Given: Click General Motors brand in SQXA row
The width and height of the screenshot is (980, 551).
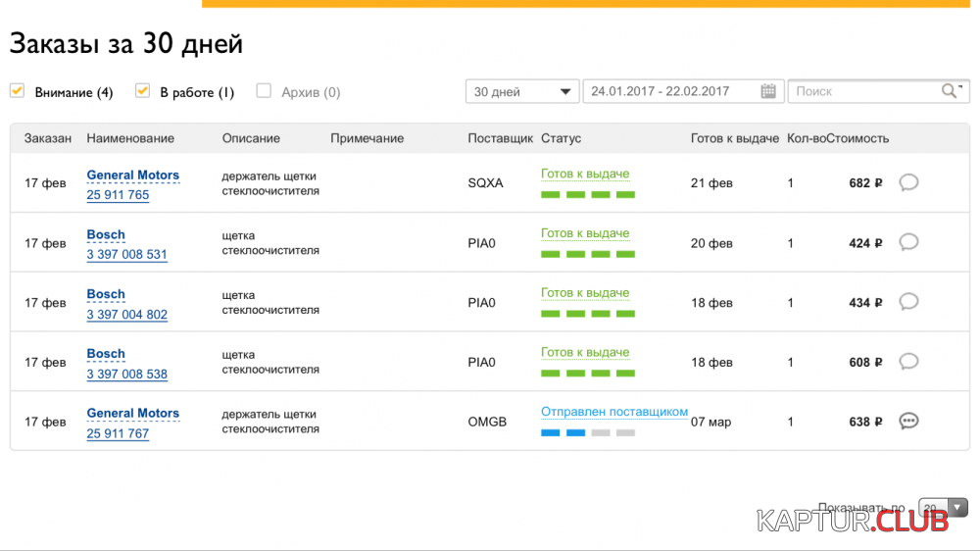Looking at the screenshot, I should pyautogui.click(x=132, y=175).
